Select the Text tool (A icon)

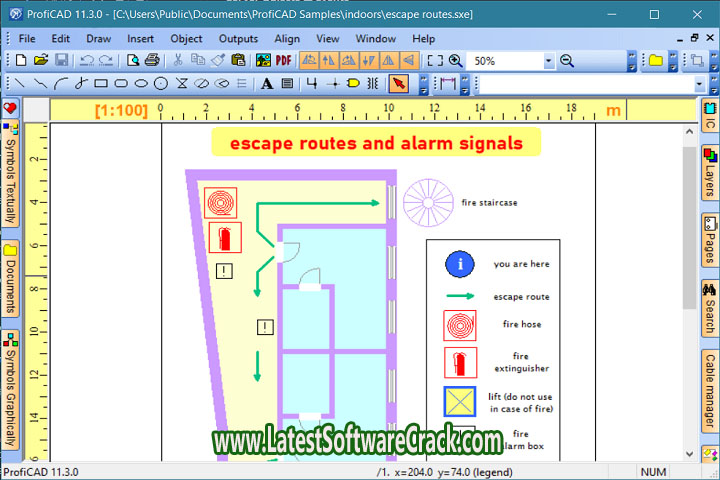[x=267, y=84]
